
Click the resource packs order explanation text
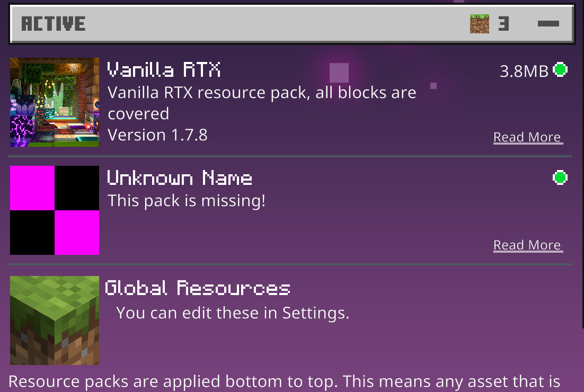[x=284, y=381]
